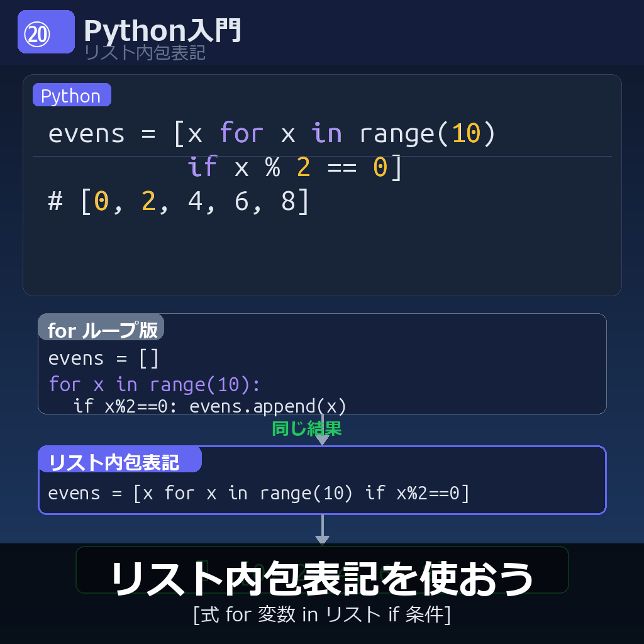The image size is (644, 644).
Task: Click the circled number 20 badge
Action: [x=46, y=32]
